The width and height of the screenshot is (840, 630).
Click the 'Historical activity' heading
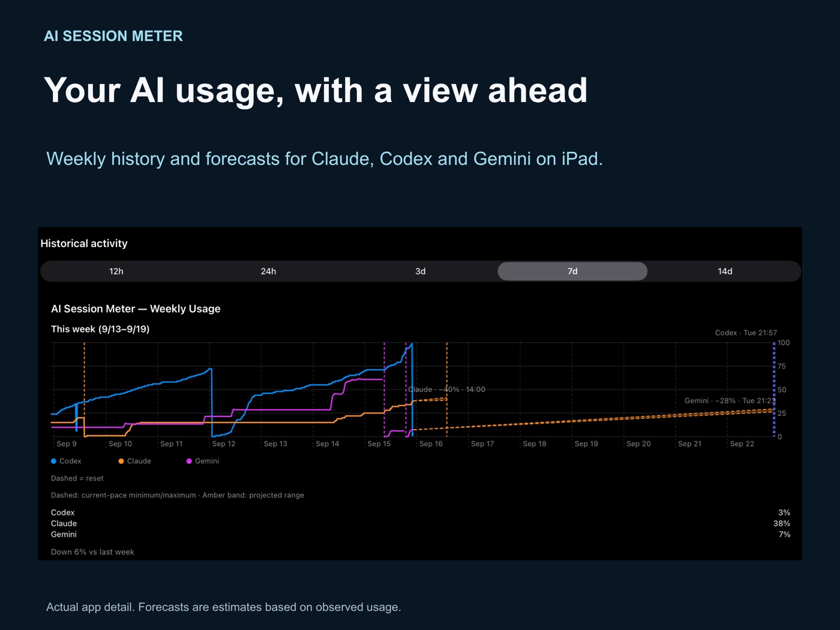click(x=84, y=244)
